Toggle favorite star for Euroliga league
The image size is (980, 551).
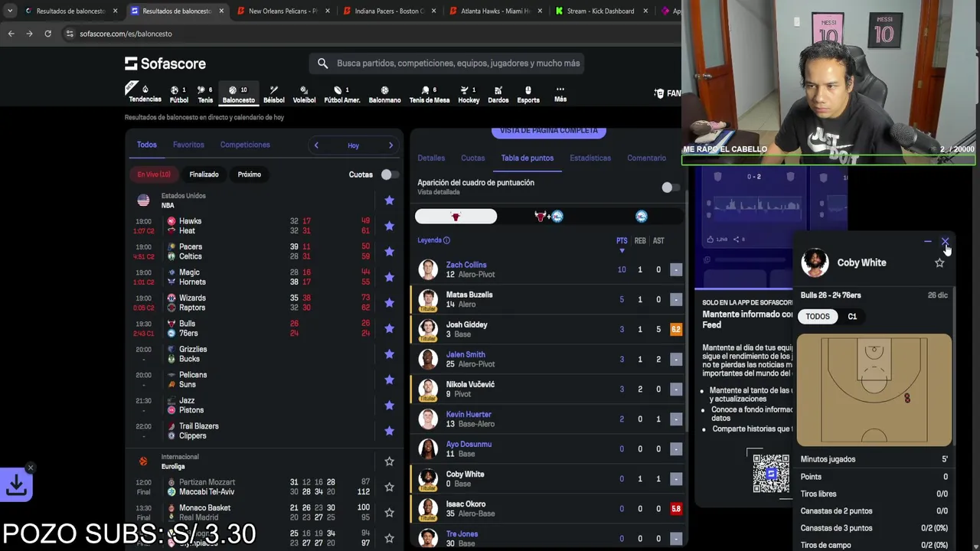tap(389, 461)
